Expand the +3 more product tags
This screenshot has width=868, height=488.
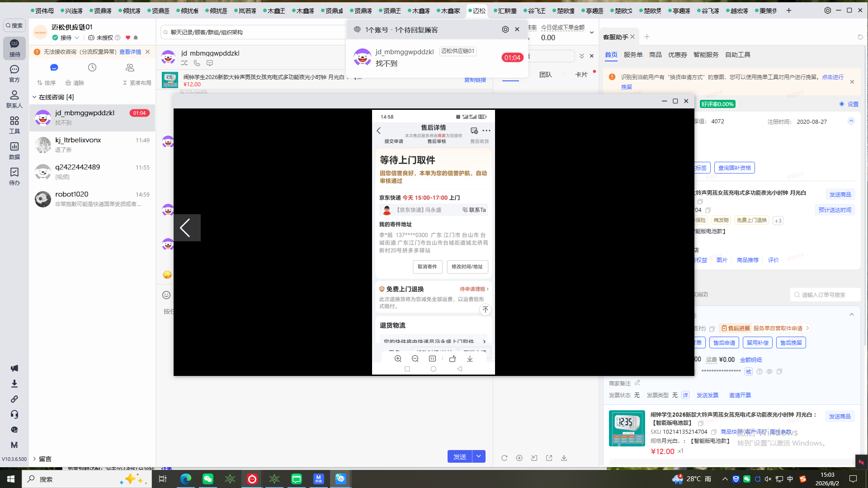click(778, 221)
